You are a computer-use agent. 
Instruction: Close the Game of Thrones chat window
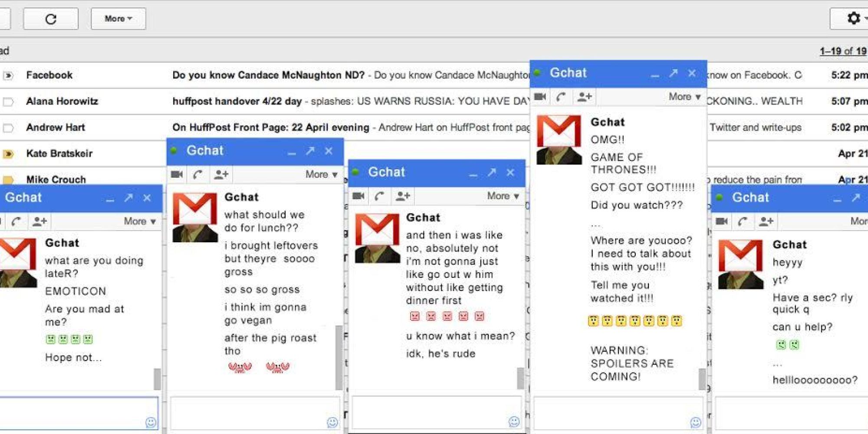coord(692,73)
